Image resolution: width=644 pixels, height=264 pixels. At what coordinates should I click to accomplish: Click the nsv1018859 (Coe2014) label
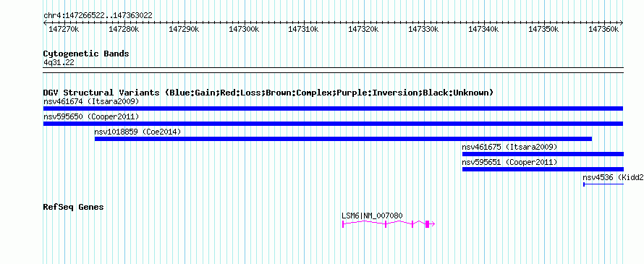137,132
